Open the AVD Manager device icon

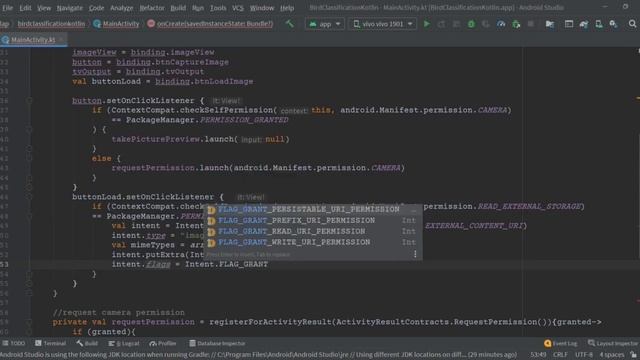(598, 24)
